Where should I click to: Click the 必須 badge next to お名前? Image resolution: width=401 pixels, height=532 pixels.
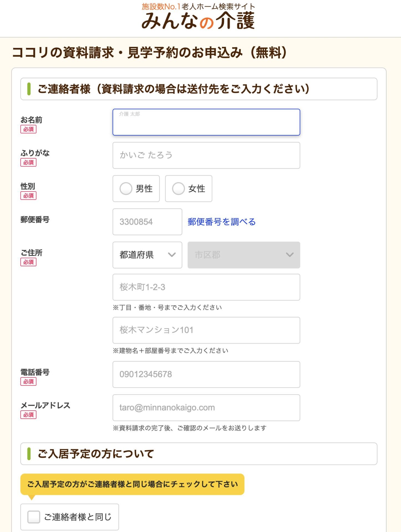[x=29, y=129]
